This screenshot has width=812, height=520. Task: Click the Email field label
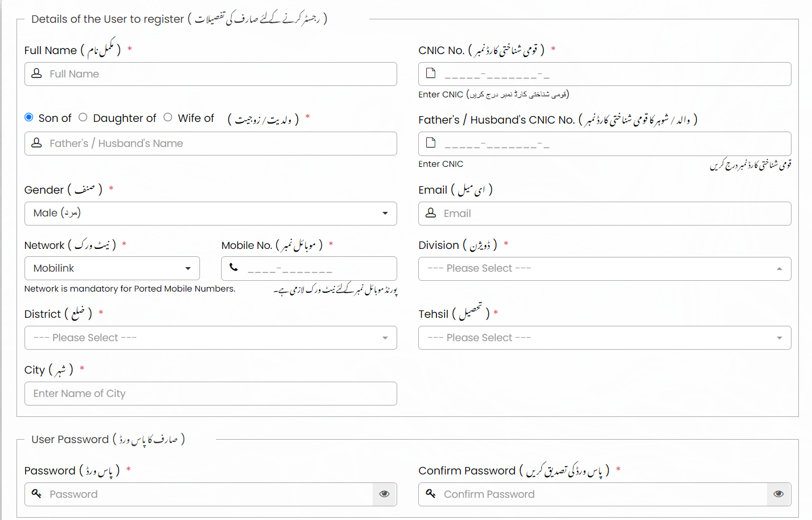(x=455, y=190)
